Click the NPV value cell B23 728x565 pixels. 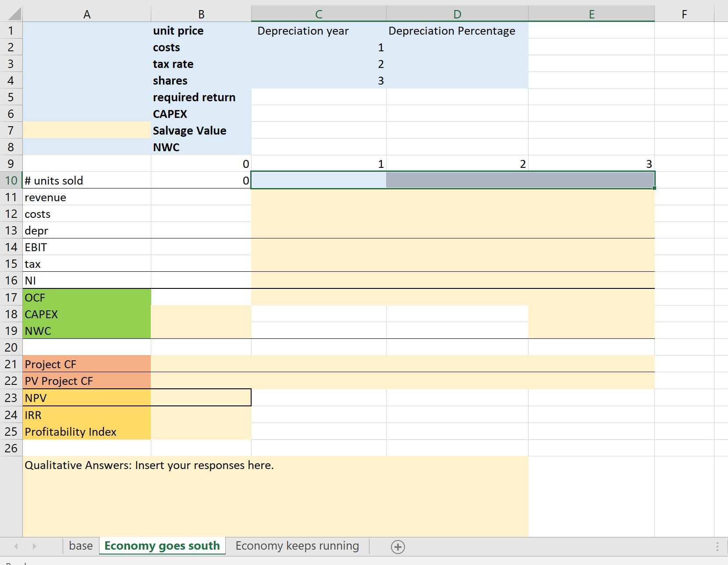coord(201,398)
